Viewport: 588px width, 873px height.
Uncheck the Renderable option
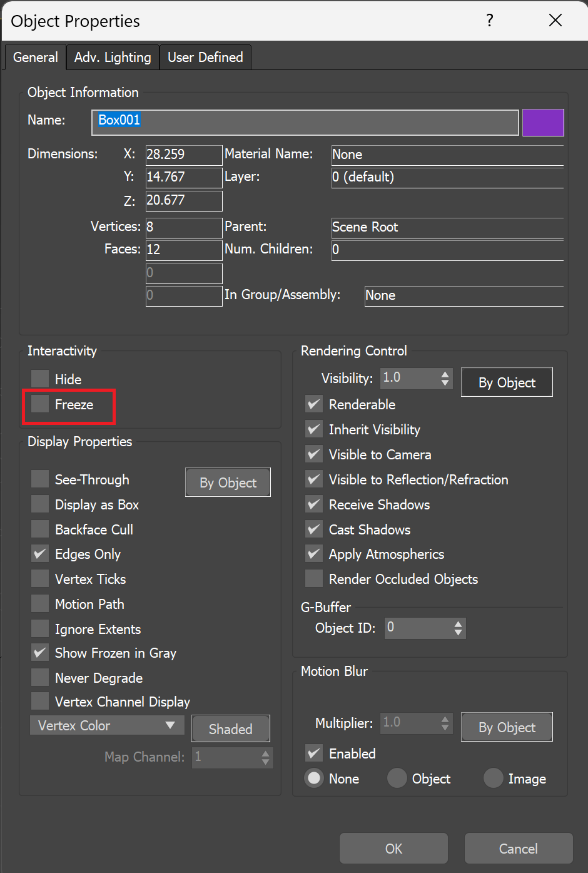click(x=314, y=404)
